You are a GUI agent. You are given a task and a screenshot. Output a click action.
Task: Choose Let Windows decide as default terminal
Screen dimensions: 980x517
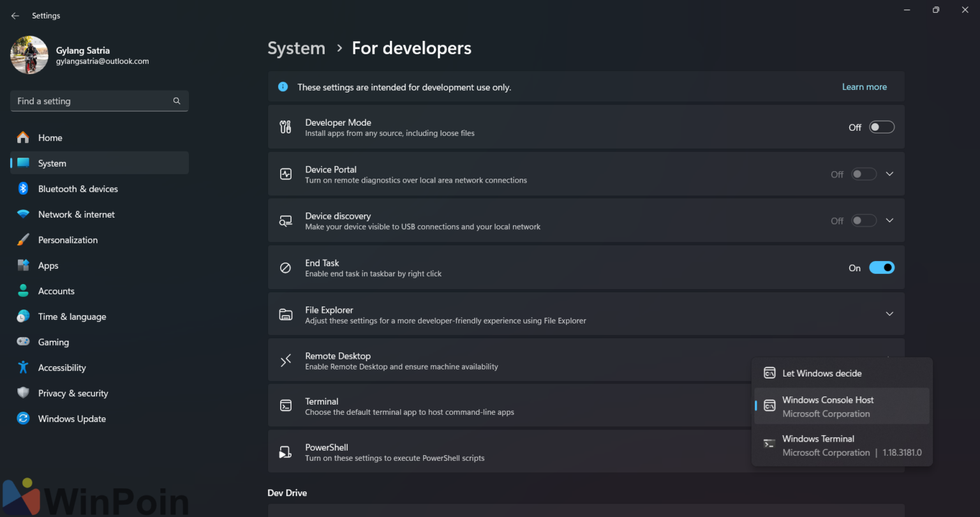822,373
